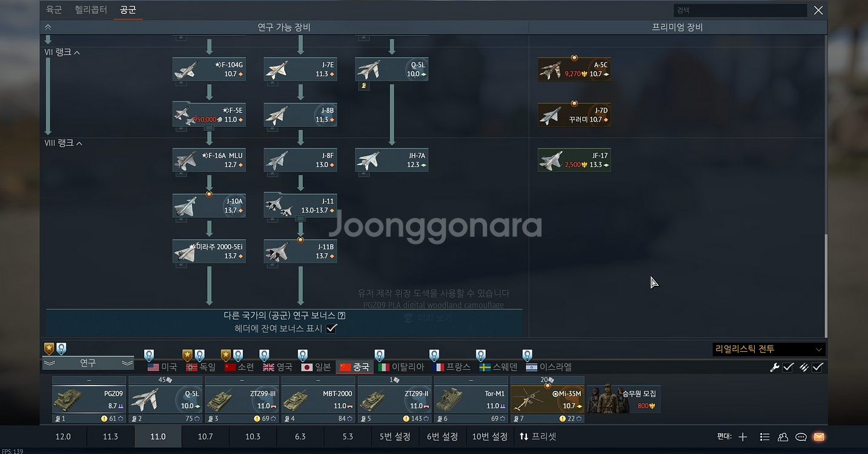This screenshot has height=454, width=868.
Task: Select the 일본 nation tab
Action: [x=316, y=367]
